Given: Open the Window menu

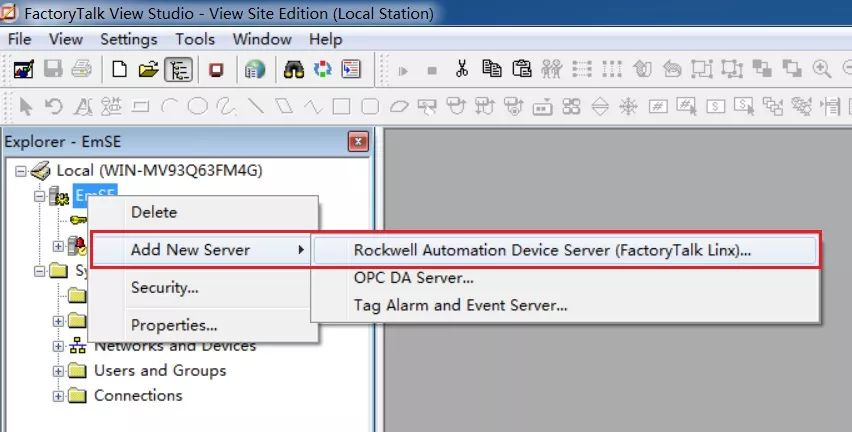Looking at the screenshot, I should (262, 39).
